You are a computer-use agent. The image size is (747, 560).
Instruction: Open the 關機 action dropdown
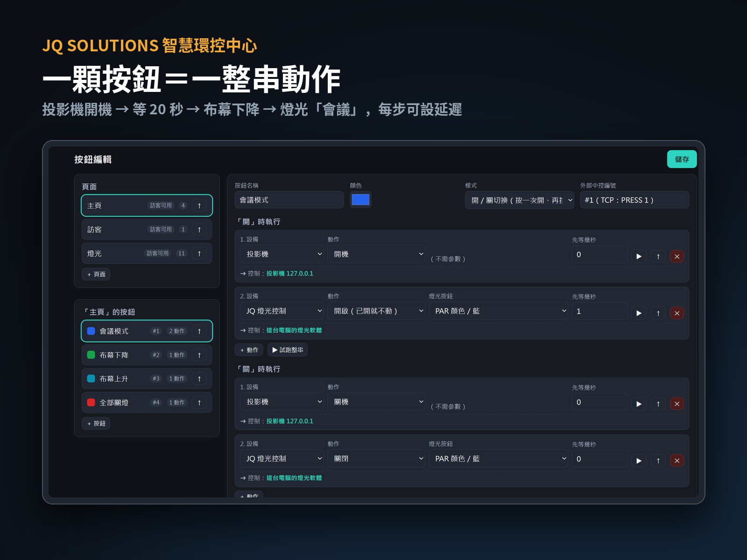(376, 402)
